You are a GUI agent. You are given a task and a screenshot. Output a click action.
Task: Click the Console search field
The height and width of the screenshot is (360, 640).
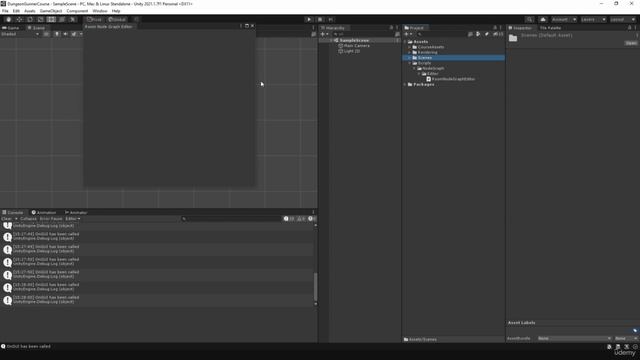pyautogui.click(x=231, y=219)
